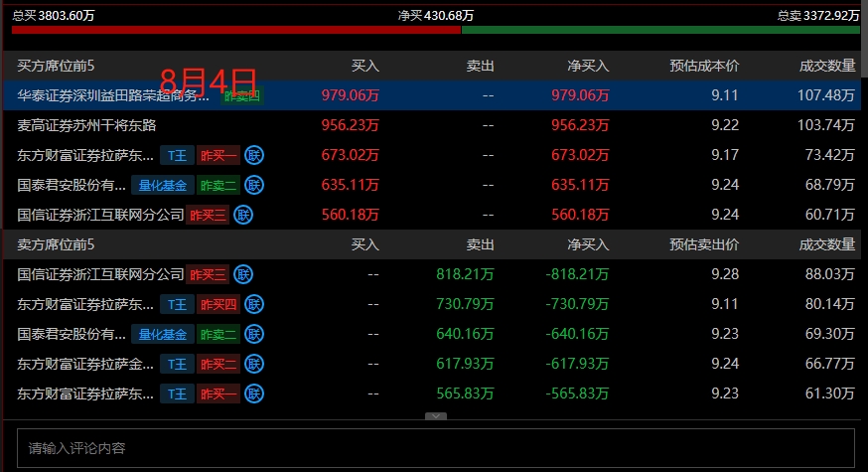Image resolution: width=868 pixels, height=472 pixels.
Task: Click 联 icon in the 818.21万 seller row
Action: tap(243, 274)
